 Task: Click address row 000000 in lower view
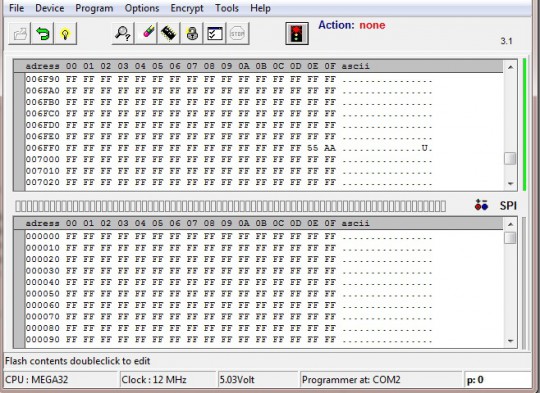pos(229,236)
